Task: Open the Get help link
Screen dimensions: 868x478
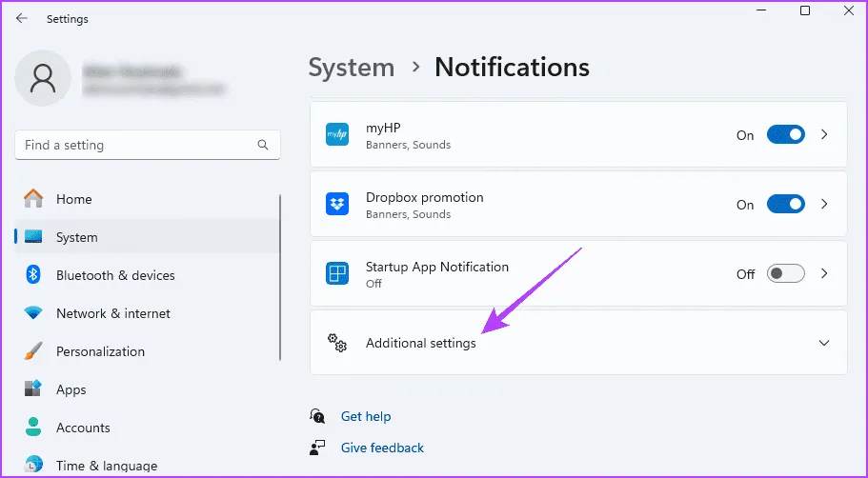Action: [366, 416]
